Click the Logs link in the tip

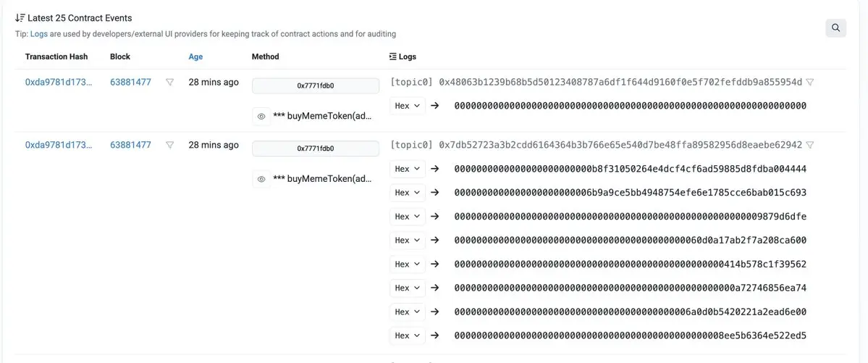38,34
